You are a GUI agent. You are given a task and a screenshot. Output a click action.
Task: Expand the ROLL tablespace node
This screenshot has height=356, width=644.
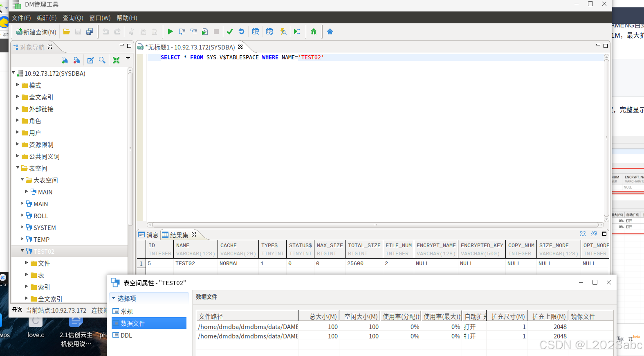click(x=22, y=215)
